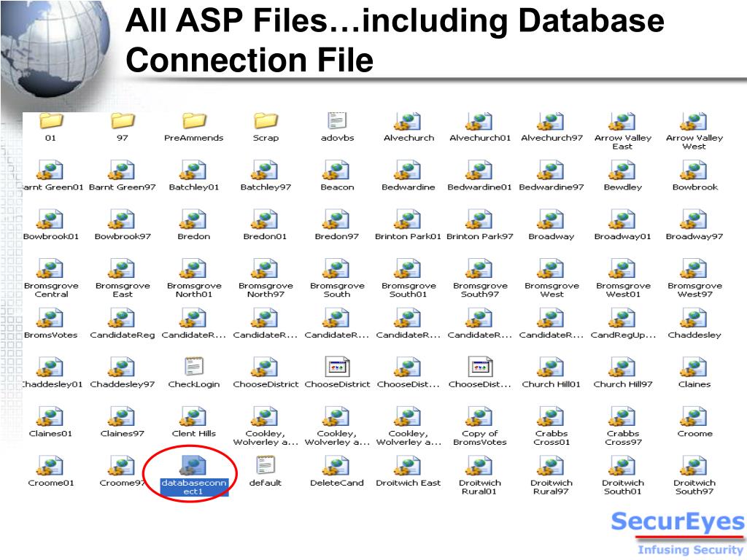The width and height of the screenshot is (747, 560).
Task: Select the Copy of BromsVotes file icon
Action: (x=480, y=416)
